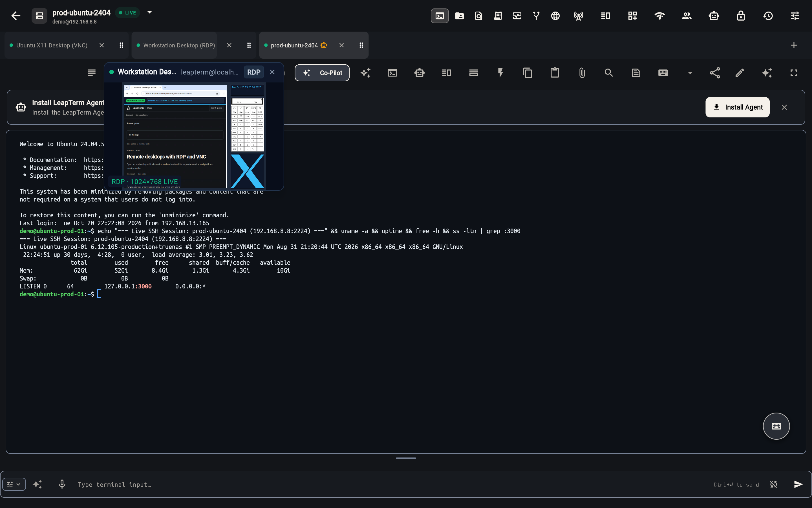
Task: Open the Wi-Fi network status icon
Action: [x=659, y=16]
